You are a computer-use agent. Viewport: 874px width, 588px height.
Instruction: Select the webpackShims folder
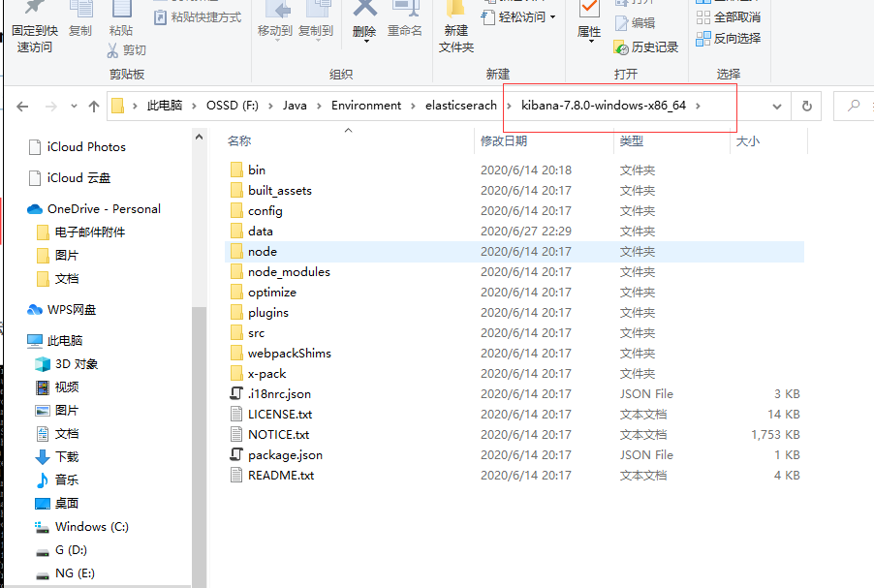tap(514, 354)
